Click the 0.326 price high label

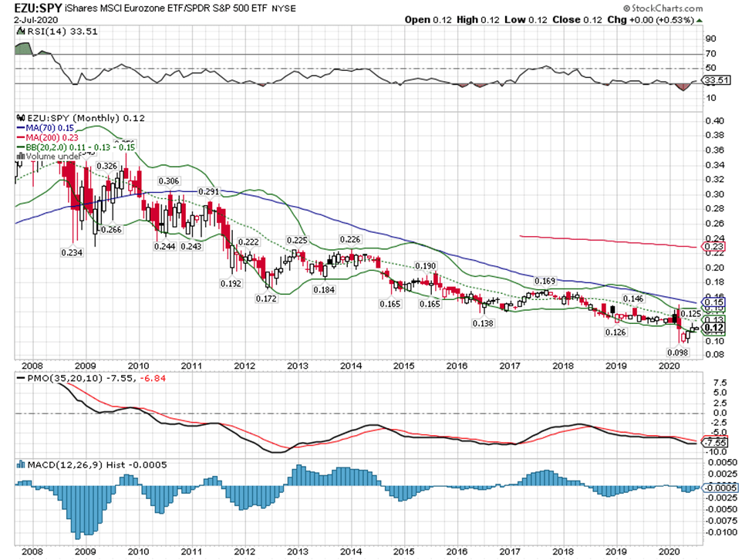tap(106, 166)
